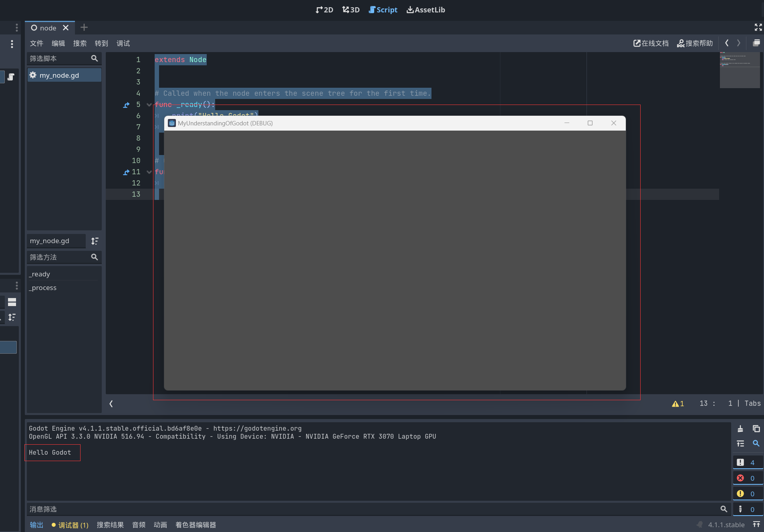Image resolution: width=764 pixels, height=532 pixels.
Task: Click the 筛选脚本 filter field
Action: (64, 58)
